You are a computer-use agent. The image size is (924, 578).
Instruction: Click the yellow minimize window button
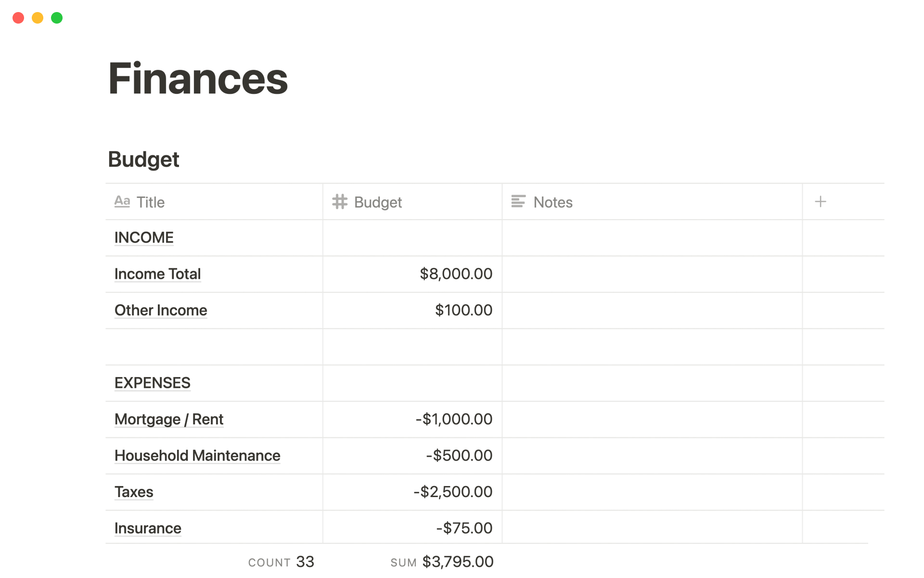[x=38, y=18]
